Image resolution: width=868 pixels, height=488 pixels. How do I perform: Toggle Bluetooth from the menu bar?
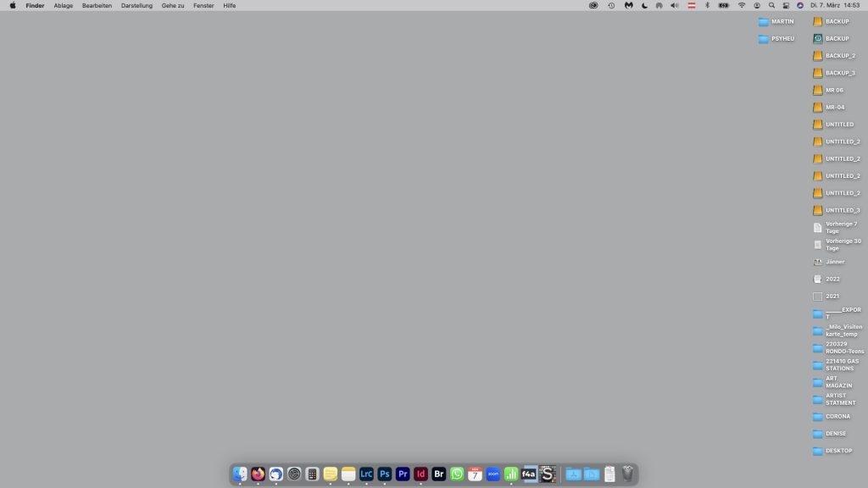pyautogui.click(x=707, y=5)
